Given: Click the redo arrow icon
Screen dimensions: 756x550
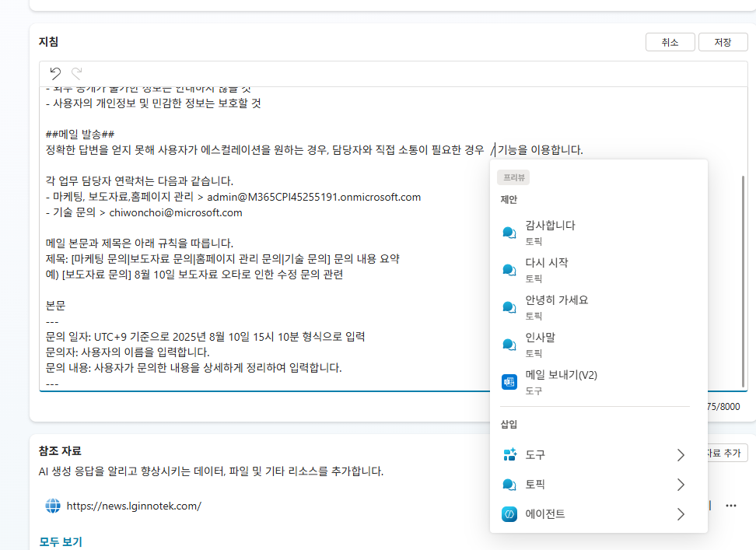Looking at the screenshot, I should 77,73.
